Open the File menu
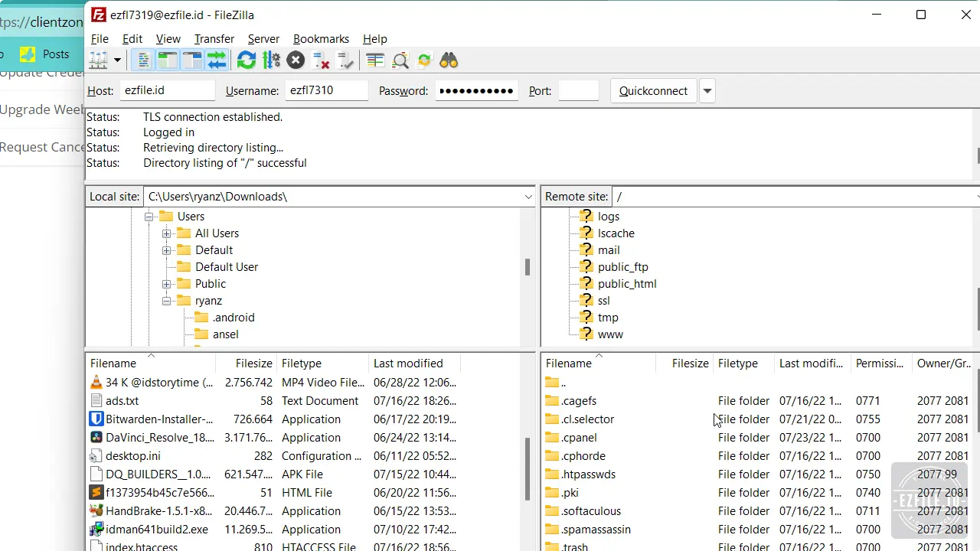The height and width of the screenshot is (551, 980). (100, 38)
